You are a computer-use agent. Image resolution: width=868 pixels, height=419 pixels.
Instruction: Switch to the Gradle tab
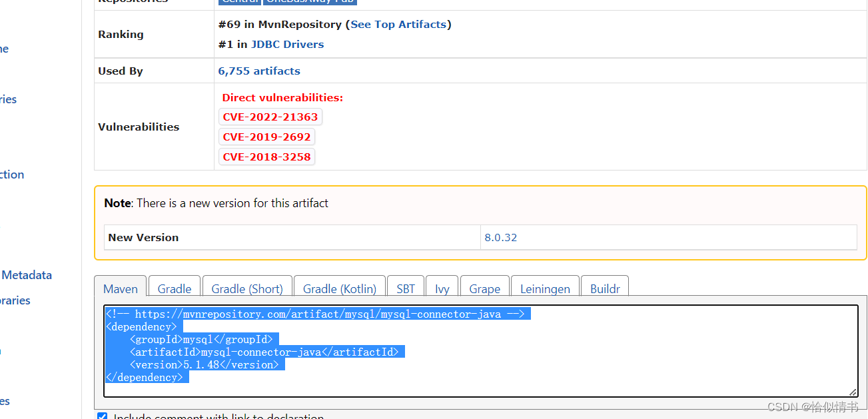coord(174,288)
